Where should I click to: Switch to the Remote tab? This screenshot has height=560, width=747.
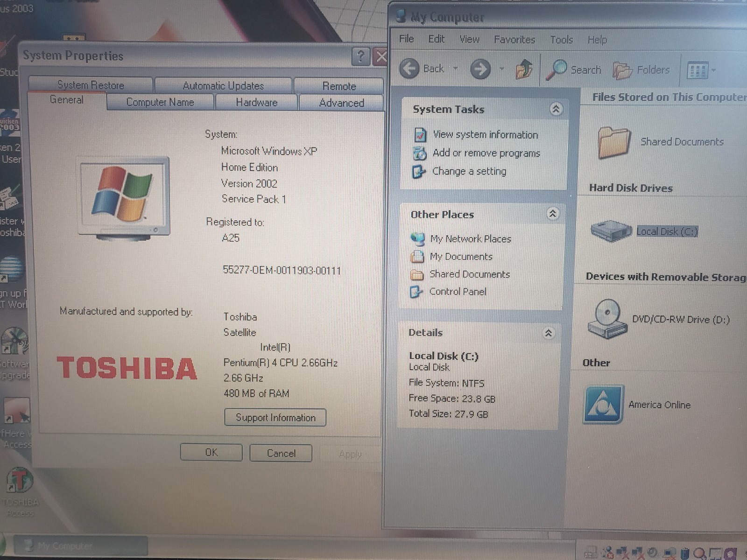pos(339,86)
